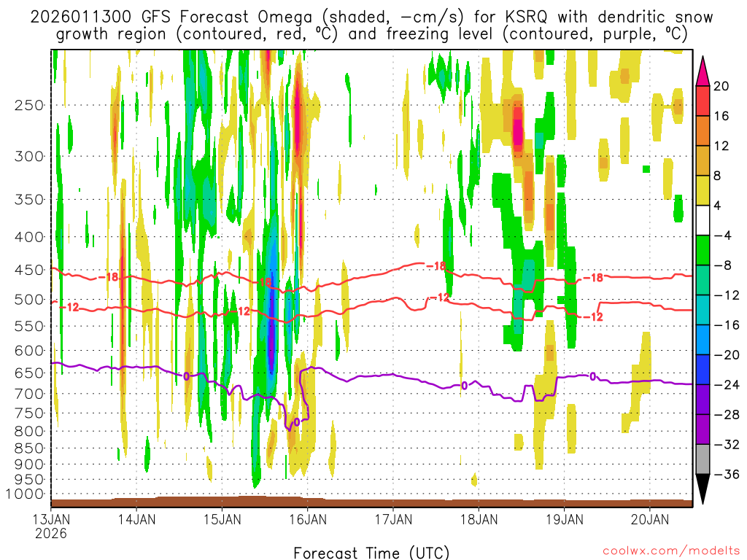This screenshot has width=747, height=560.
Task: Select the 13JAN 2026 start date label
Action: coord(50,526)
